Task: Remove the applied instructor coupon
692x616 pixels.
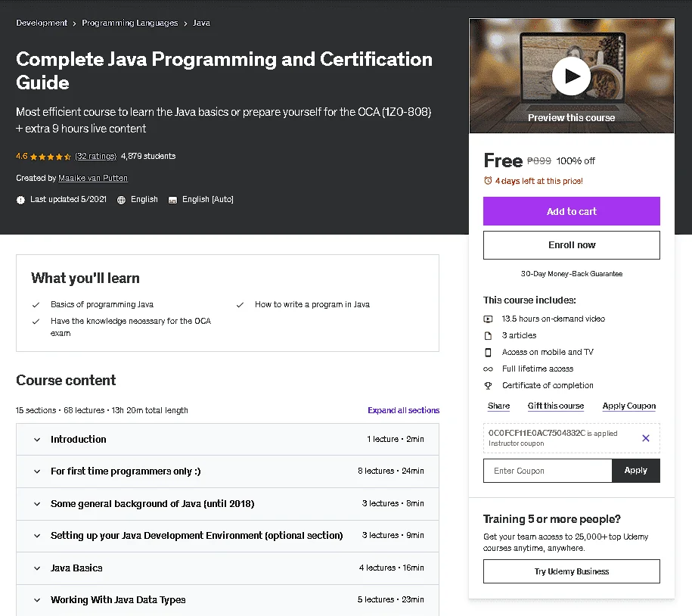Action: (646, 438)
